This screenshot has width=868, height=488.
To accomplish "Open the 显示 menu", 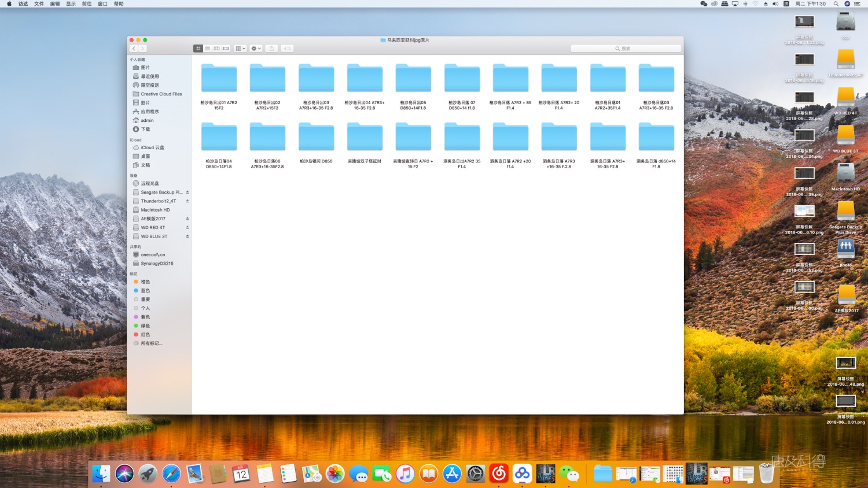I will coord(71,3).
